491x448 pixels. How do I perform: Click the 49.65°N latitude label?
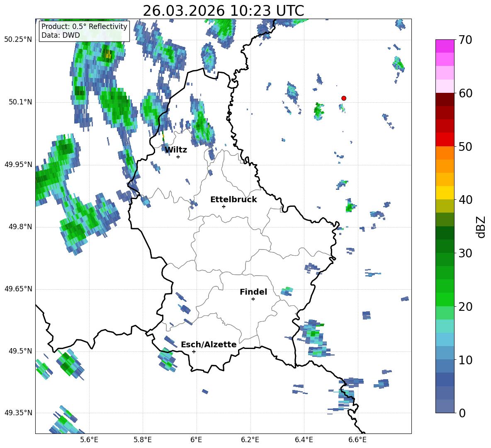[x=18, y=289]
